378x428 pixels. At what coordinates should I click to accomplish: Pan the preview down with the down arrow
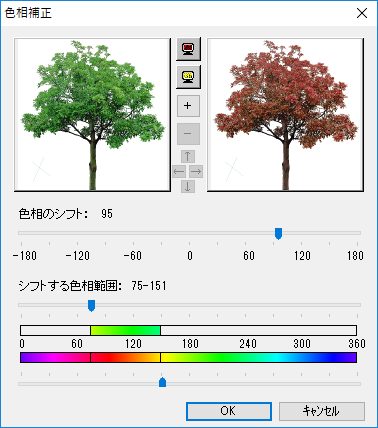(x=188, y=187)
